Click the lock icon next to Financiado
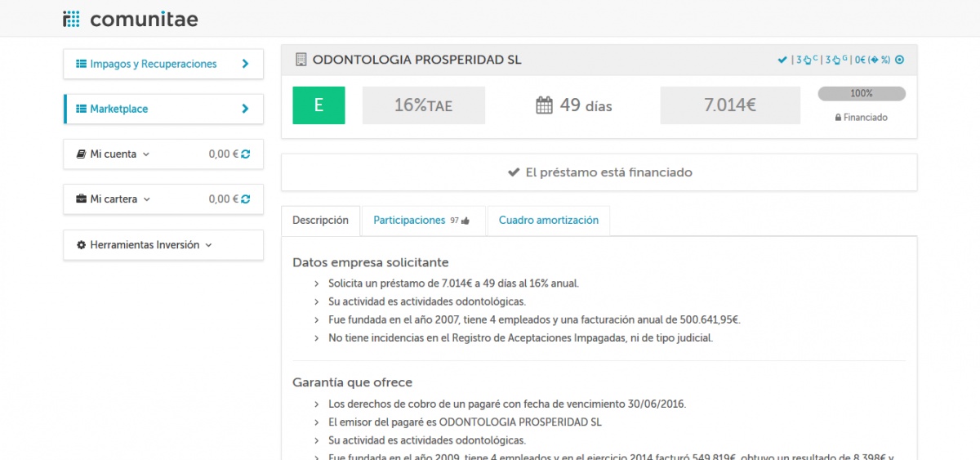 [838, 118]
